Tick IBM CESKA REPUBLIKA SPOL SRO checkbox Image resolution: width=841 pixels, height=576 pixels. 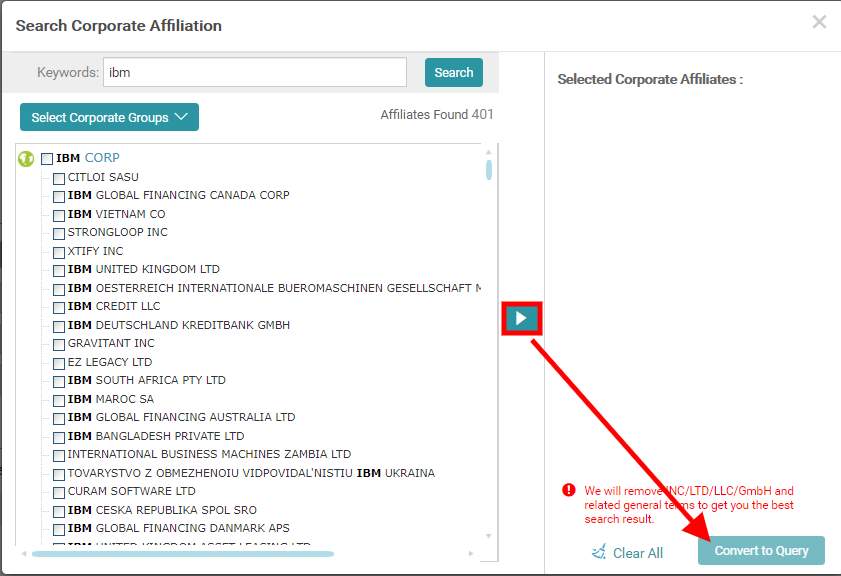(x=59, y=512)
